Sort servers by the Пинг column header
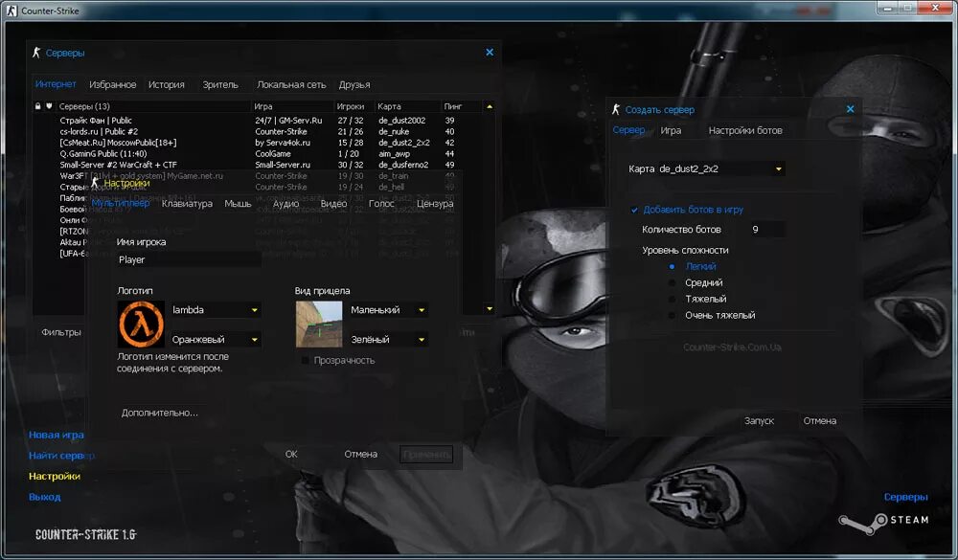The height and width of the screenshot is (560, 958). point(462,106)
